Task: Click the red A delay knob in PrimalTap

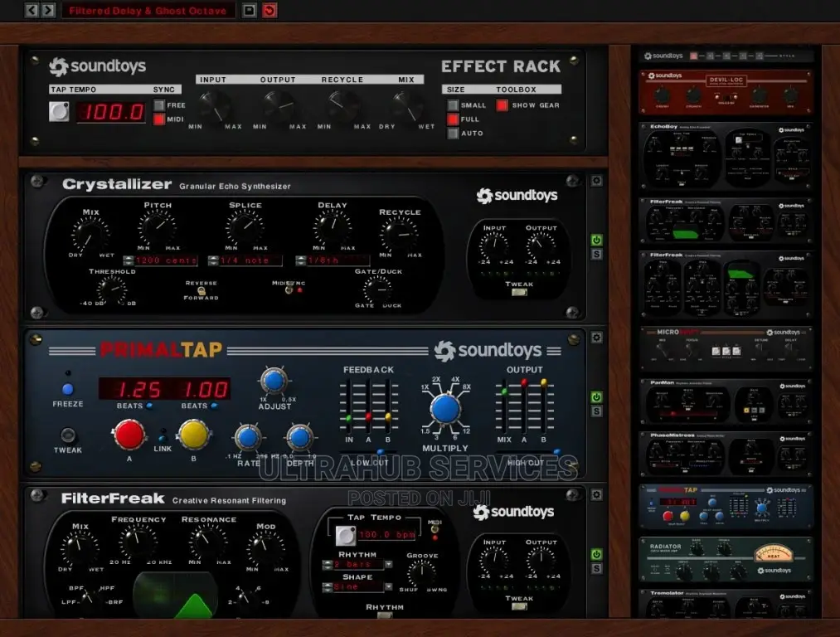Action: [129, 435]
